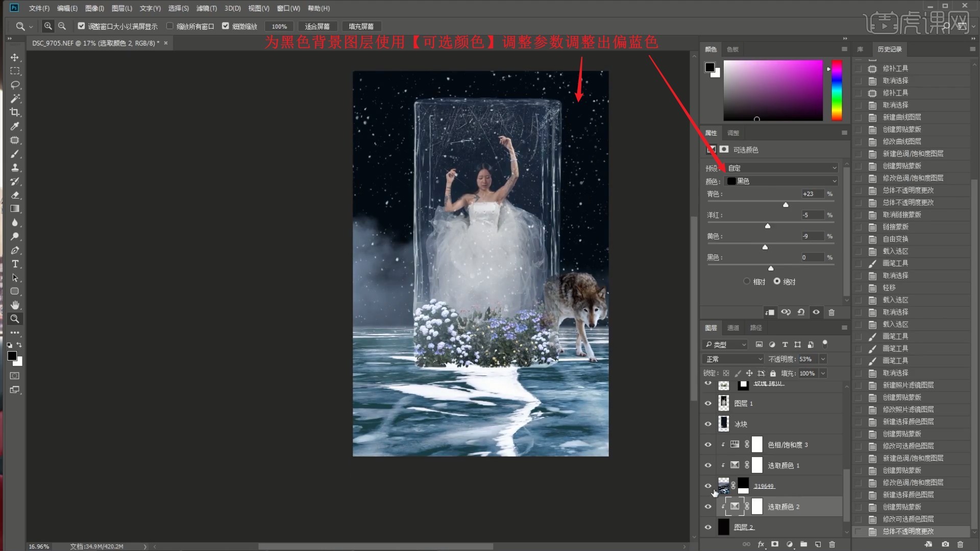The width and height of the screenshot is (980, 551).
Task: Select the Lasso tool
Action: coord(15,85)
